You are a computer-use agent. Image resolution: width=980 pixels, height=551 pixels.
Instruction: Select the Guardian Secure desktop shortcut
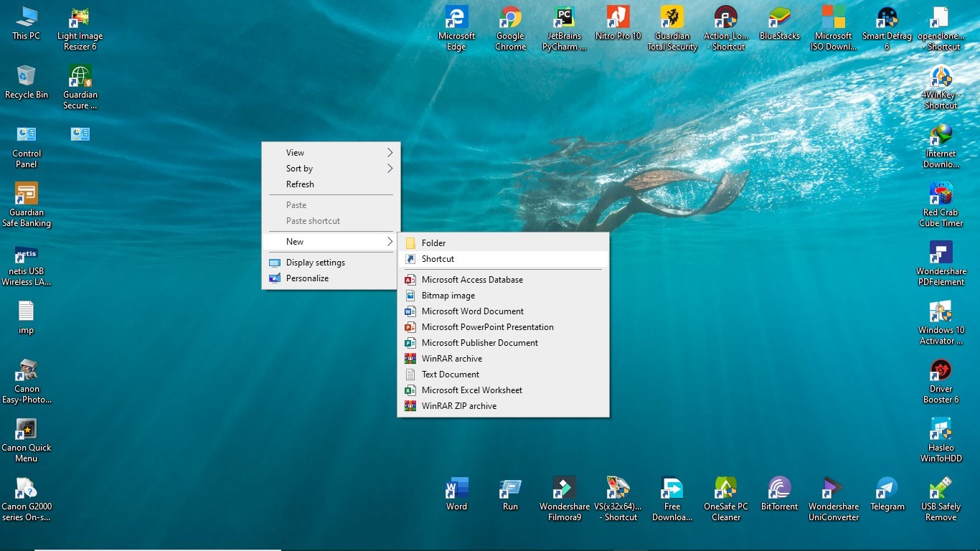pyautogui.click(x=80, y=88)
